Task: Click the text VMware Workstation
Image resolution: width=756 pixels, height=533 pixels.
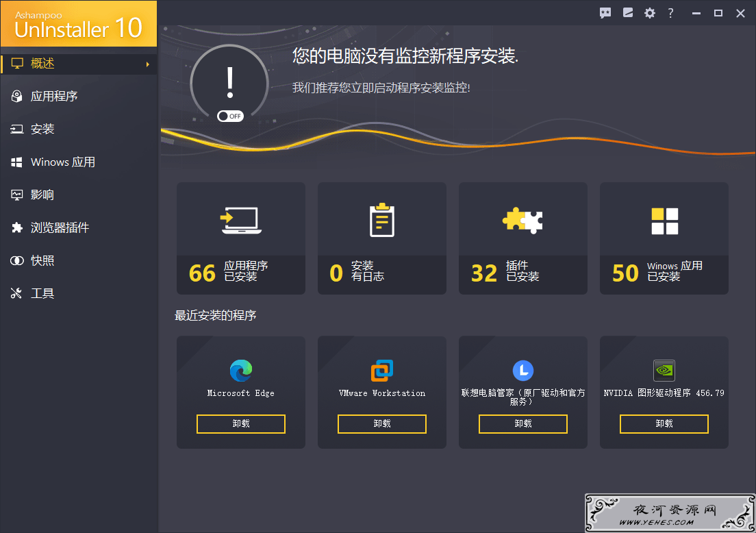Action: coord(382,393)
